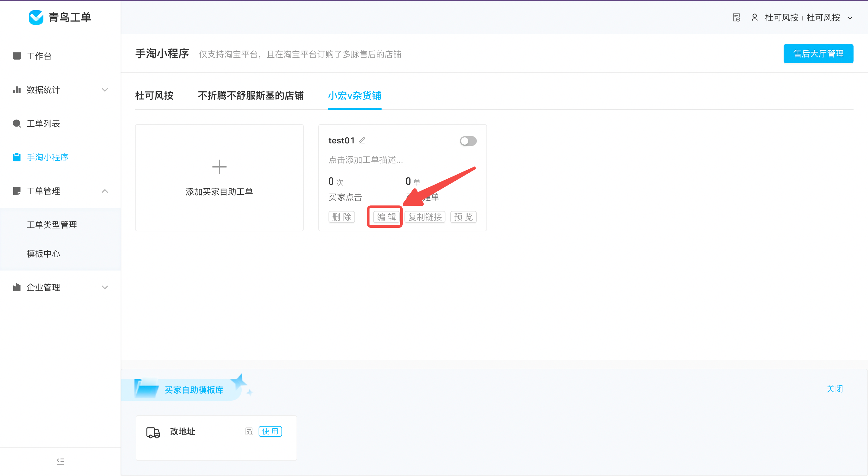Image resolution: width=868 pixels, height=476 pixels.
Task: Click the 改地址 template title
Action: [182, 431]
